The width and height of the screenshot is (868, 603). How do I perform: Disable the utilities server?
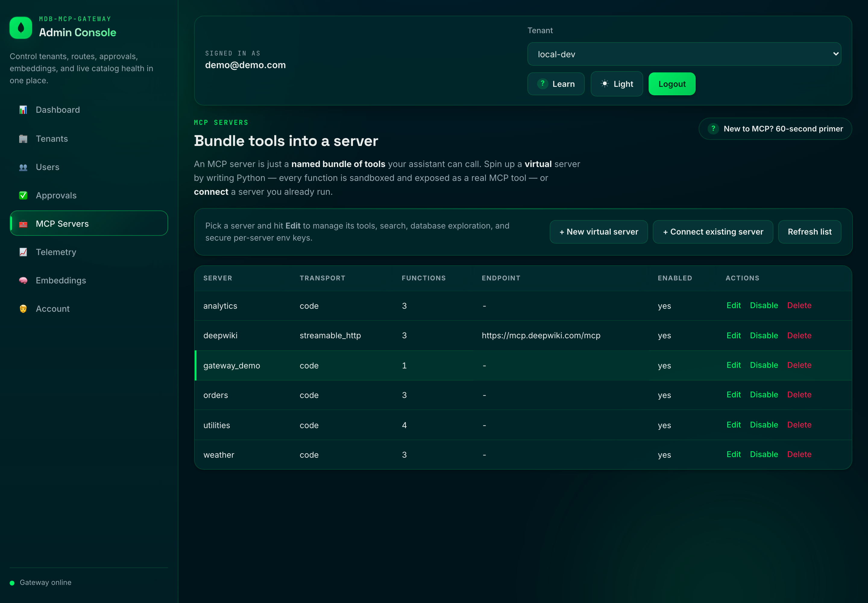click(764, 425)
